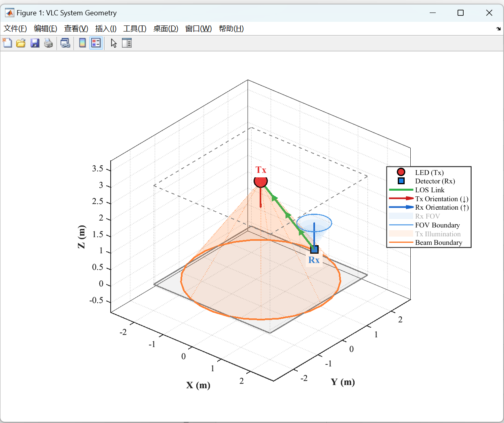Open the 窗口(W) menu

199,29
